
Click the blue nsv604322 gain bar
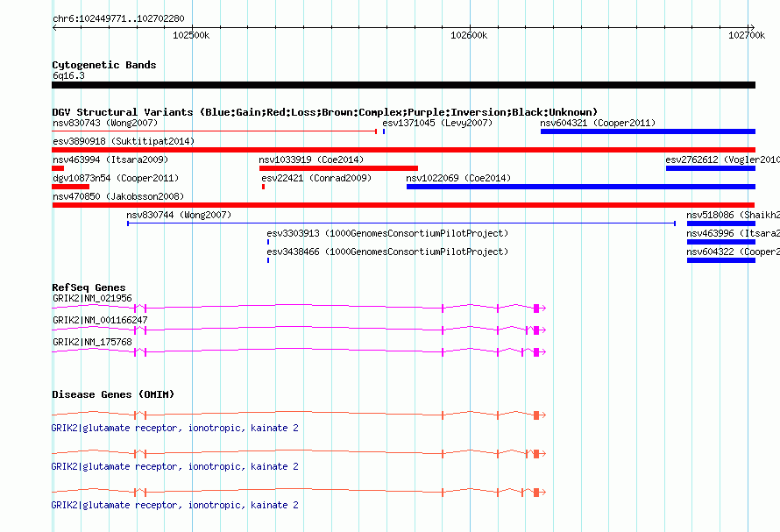(x=721, y=260)
